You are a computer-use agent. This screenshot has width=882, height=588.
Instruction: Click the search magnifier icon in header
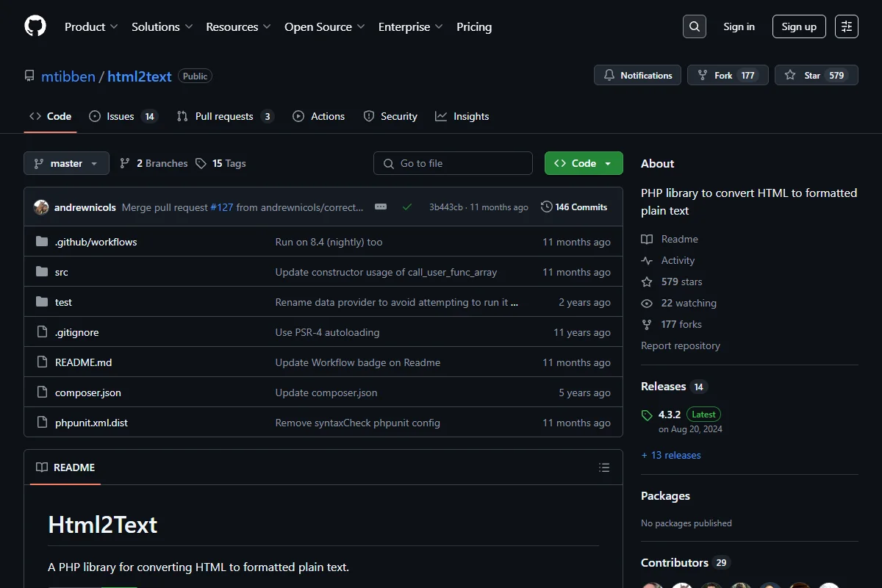[x=695, y=26]
